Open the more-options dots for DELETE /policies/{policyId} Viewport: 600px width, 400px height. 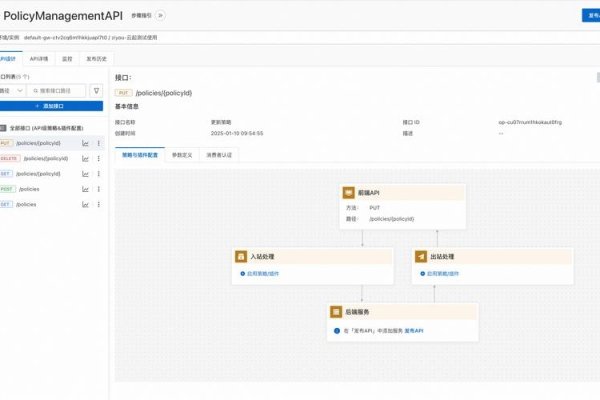click(98, 158)
